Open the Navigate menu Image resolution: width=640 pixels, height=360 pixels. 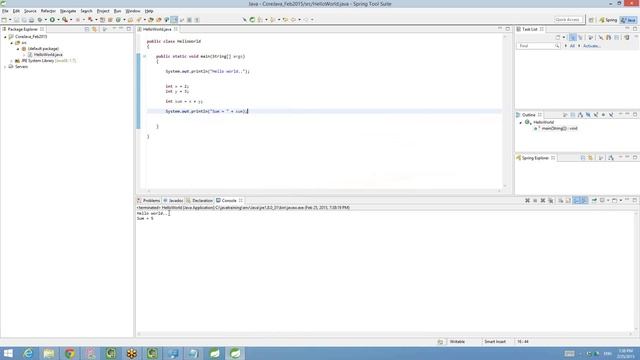coord(68,11)
